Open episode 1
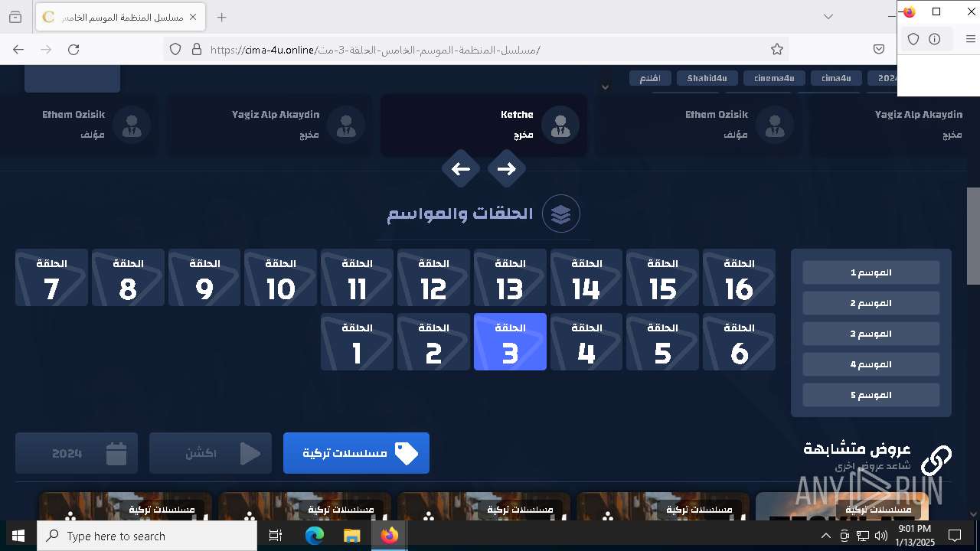Image resolution: width=980 pixels, height=551 pixels. click(x=357, y=341)
